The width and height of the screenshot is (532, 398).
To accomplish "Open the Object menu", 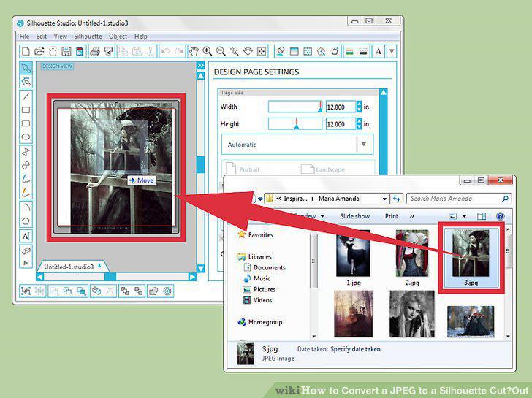I will click(x=118, y=37).
